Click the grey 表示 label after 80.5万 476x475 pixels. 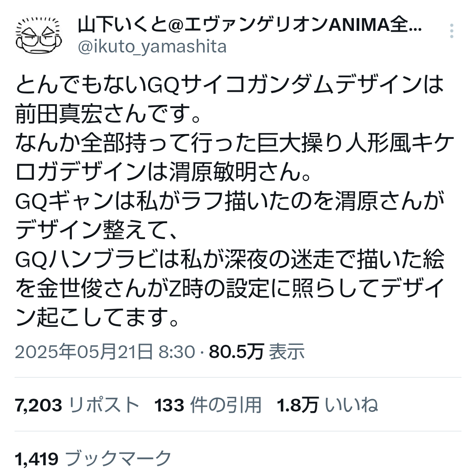point(287,352)
